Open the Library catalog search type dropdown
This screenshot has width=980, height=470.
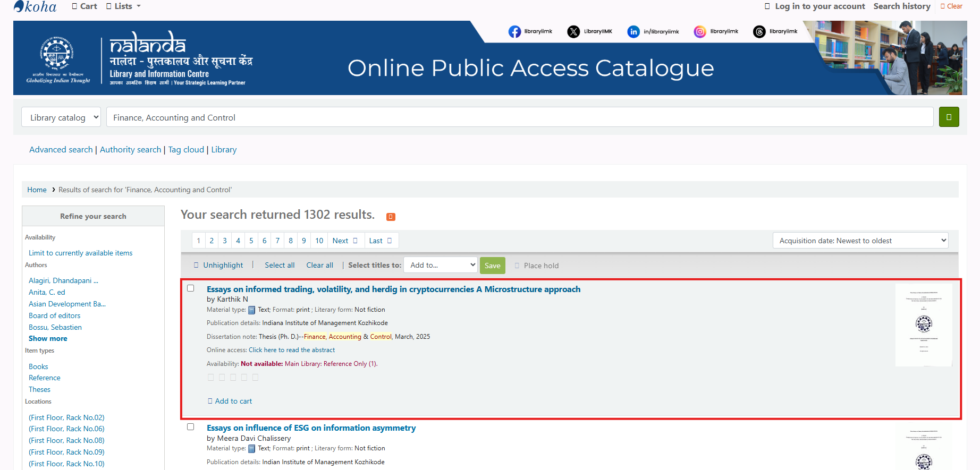pos(61,117)
